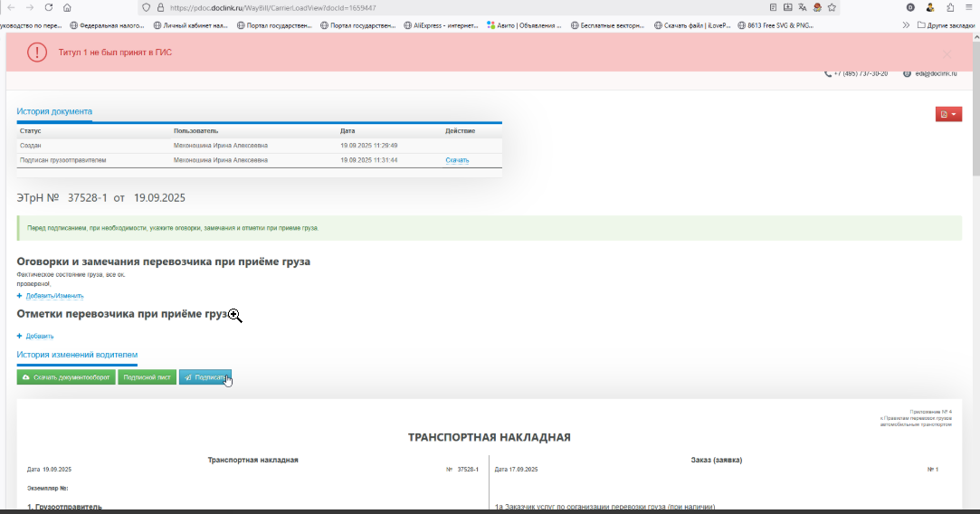Bookmark this page with the star icon
The image size is (980, 514).
click(832, 7)
